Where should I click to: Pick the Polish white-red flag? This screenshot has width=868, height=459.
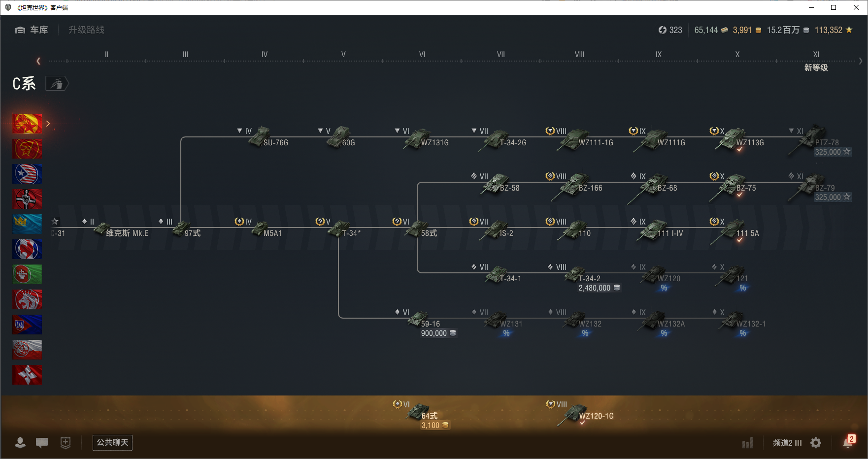coord(27,350)
